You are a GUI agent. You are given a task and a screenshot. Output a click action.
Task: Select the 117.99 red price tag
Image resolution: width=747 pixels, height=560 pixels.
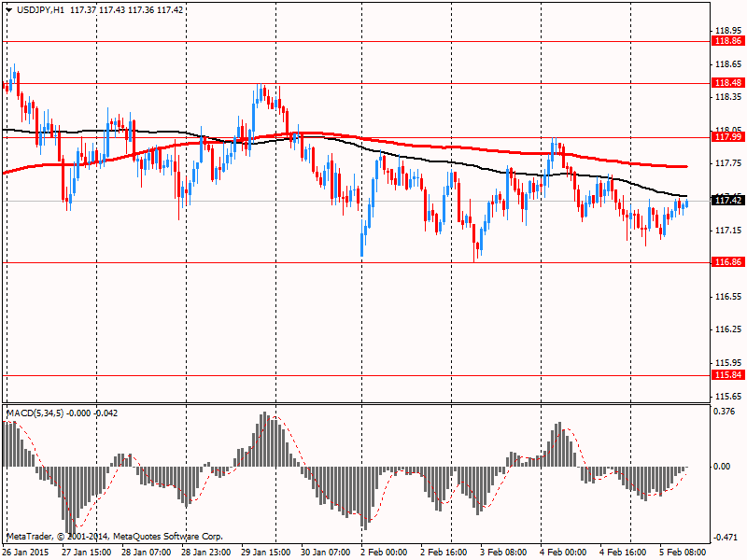point(727,137)
